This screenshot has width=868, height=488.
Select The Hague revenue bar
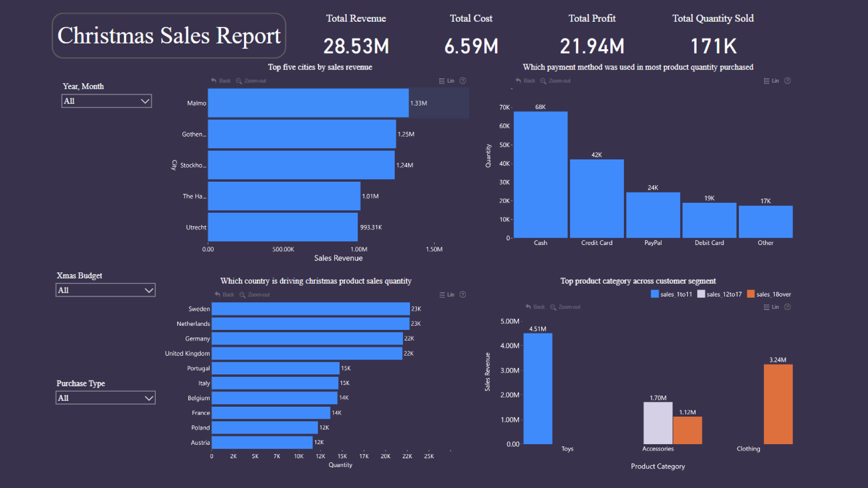click(284, 196)
